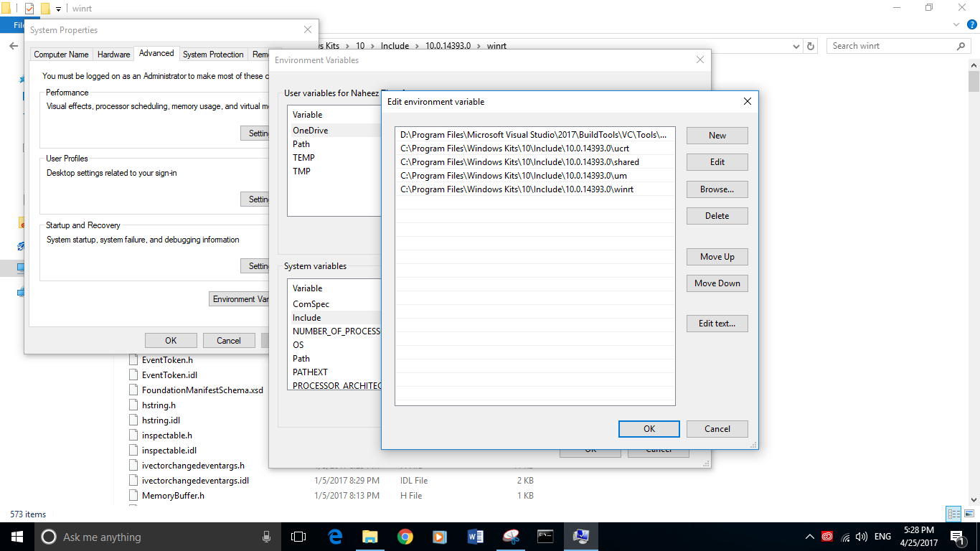The image size is (980, 551).
Task: Launch Screenpresso from the taskbar
Action: [510, 536]
